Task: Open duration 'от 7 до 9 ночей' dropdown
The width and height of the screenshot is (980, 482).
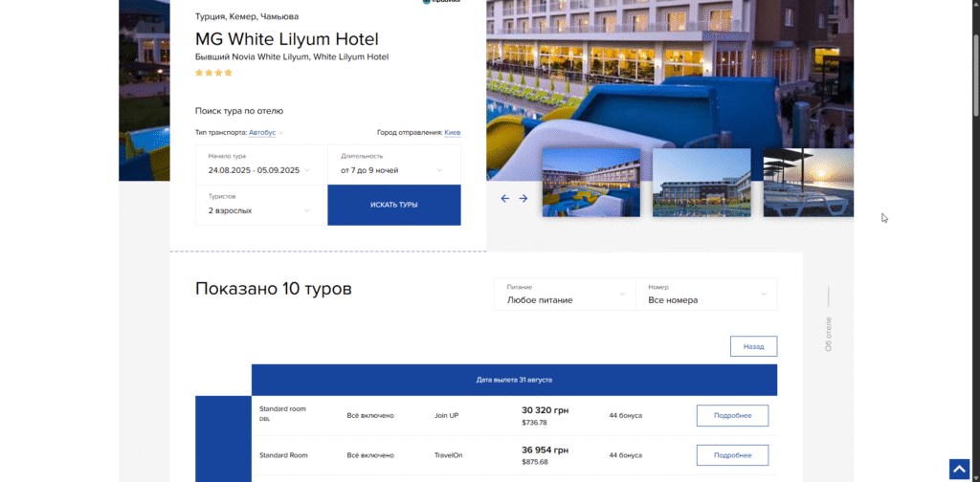Action: (394, 164)
